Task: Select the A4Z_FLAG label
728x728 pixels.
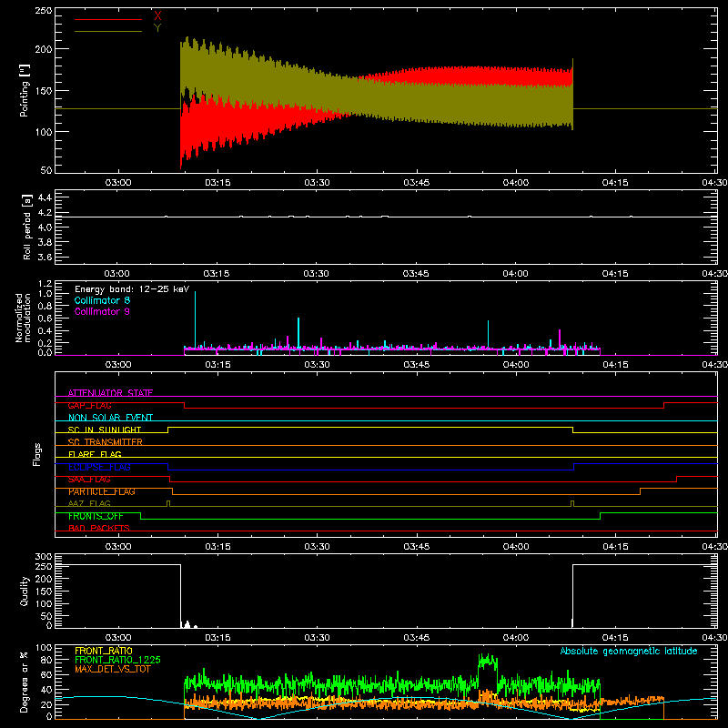Action: [89, 503]
